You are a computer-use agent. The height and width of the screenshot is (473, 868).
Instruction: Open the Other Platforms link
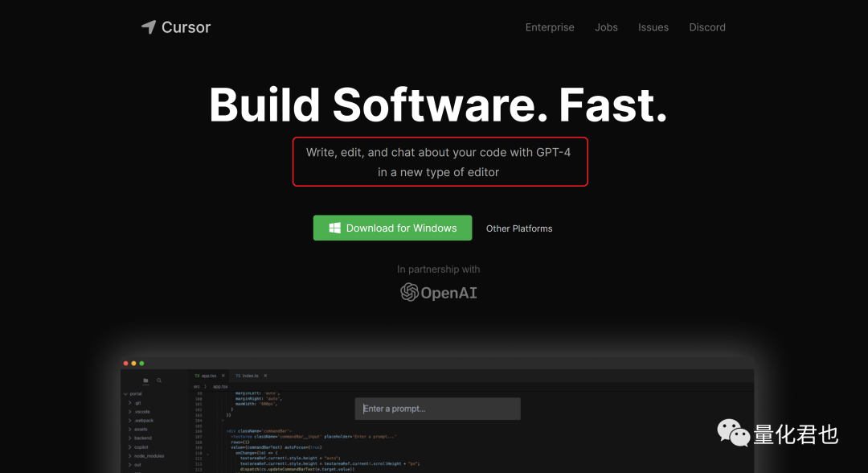coord(519,228)
